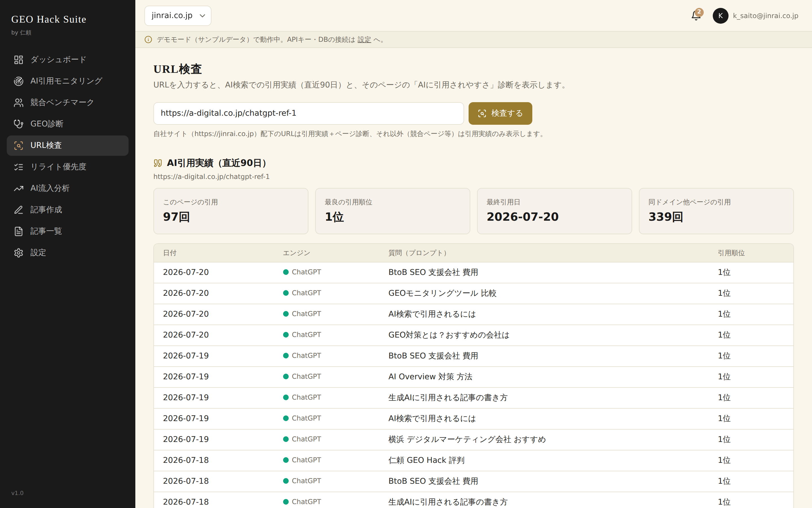Click the URL text under AI引用実績 heading
Viewport: 812px width, 508px height.
211,177
